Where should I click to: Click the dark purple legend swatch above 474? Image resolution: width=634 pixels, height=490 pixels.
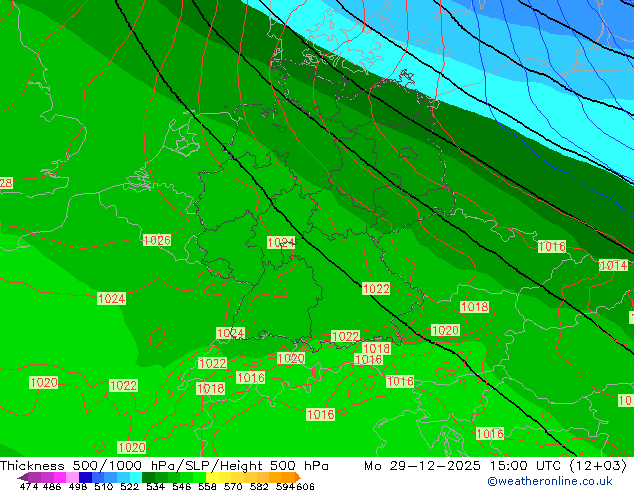point(34,477)
